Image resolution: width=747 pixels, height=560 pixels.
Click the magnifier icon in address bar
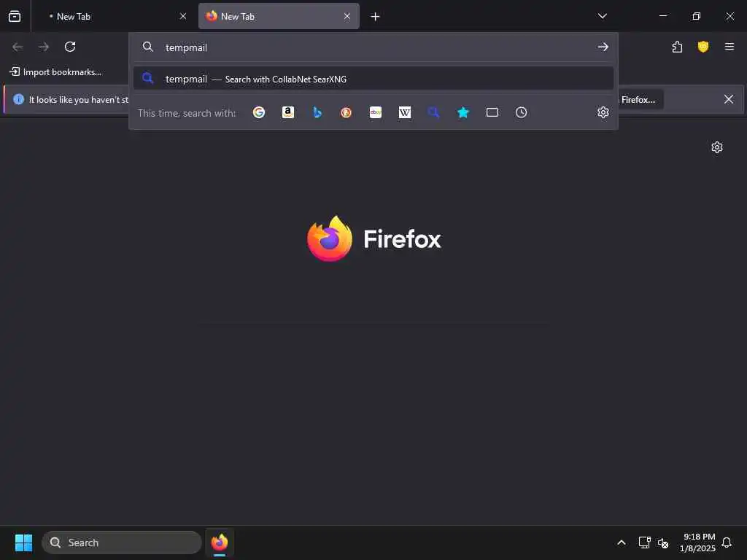click(x=148, y=47)
